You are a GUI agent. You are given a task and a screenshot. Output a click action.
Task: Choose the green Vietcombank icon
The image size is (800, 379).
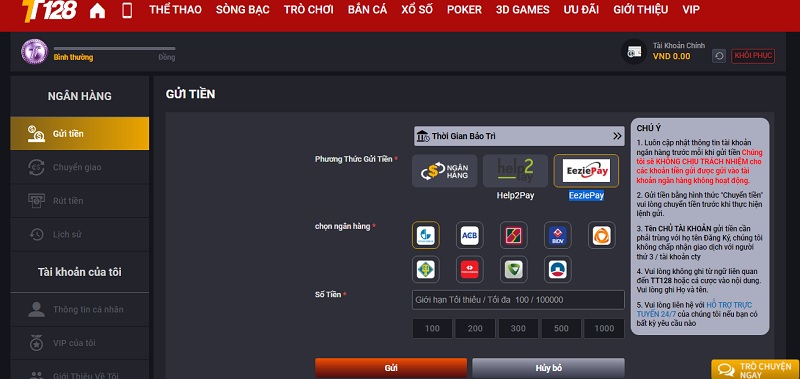coord(513,269)
